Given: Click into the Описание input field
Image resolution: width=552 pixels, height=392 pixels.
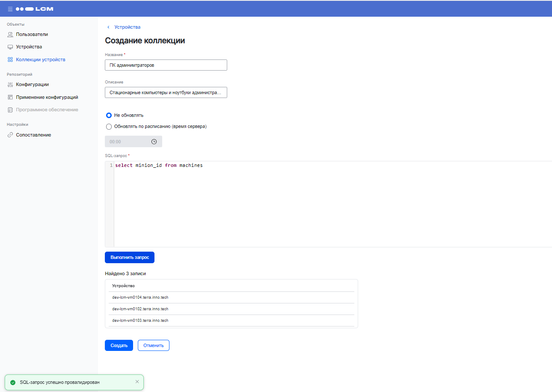Looking at the screenshot, I should tap(166, 92).
